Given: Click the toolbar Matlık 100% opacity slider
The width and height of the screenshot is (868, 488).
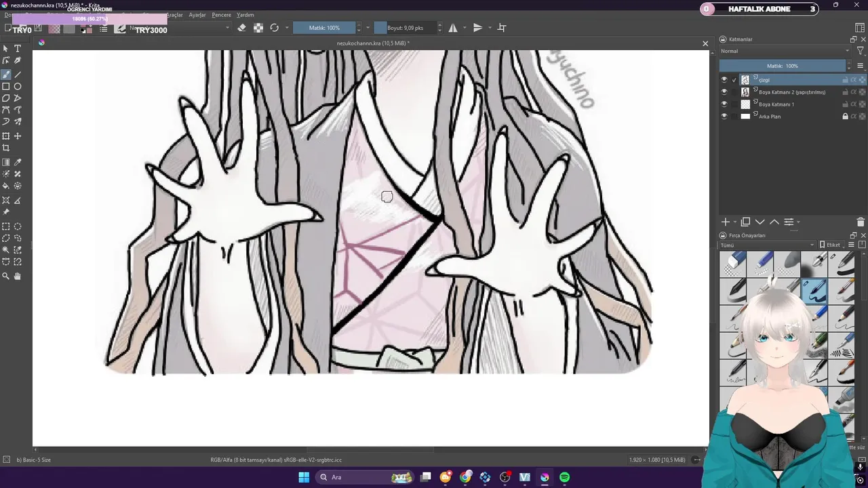Looking at the screenshot, I should click(325, 28).
